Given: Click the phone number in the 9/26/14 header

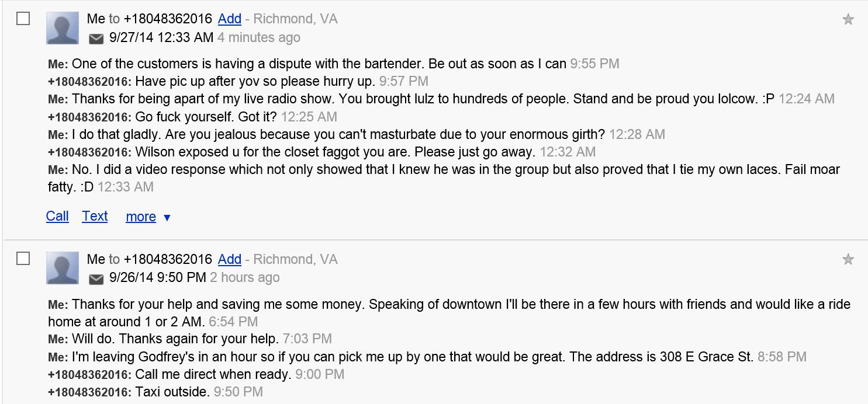Looking at the screenshot, I should tap(168, 259).
